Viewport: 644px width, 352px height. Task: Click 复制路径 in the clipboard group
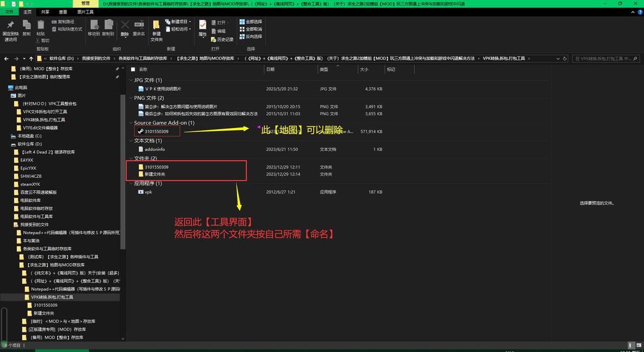click(63, 22)
